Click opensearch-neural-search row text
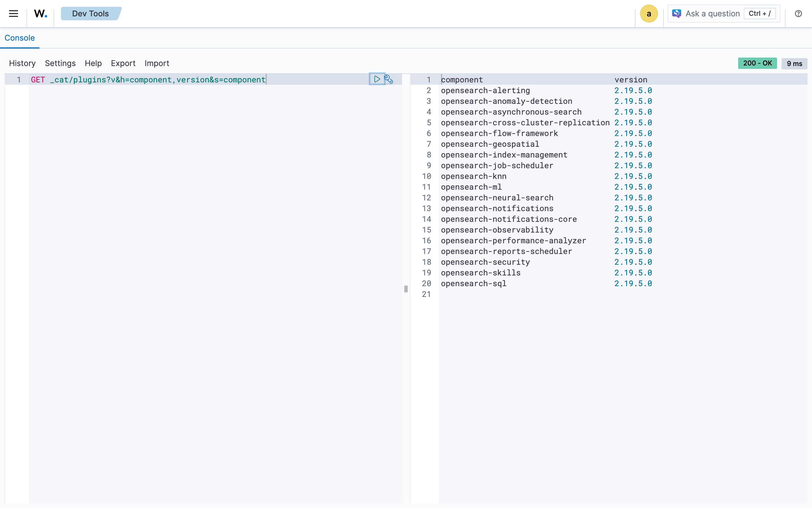This screenshot has height=508, width=812. coord(497,198)
